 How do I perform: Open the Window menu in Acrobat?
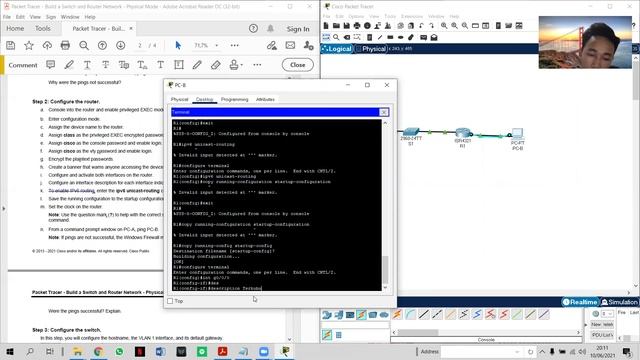coord(70,17)
